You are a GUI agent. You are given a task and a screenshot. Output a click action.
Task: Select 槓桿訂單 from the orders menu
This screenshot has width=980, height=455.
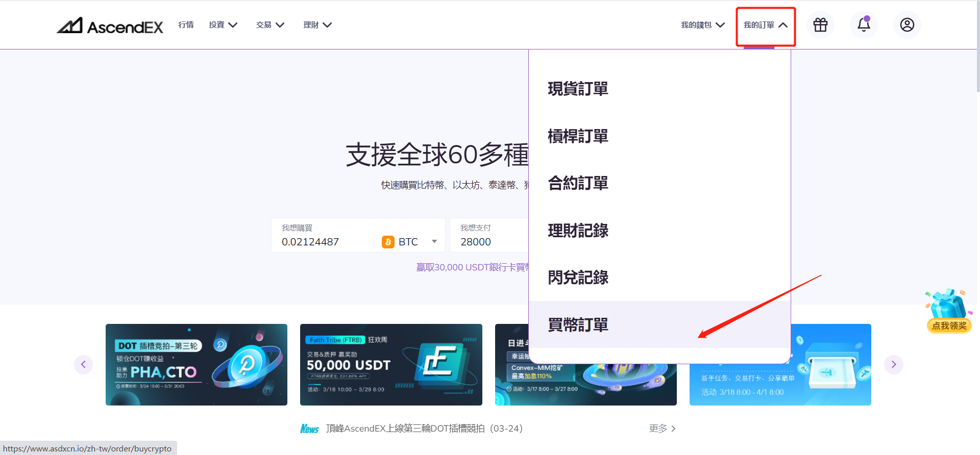point(659,136)
